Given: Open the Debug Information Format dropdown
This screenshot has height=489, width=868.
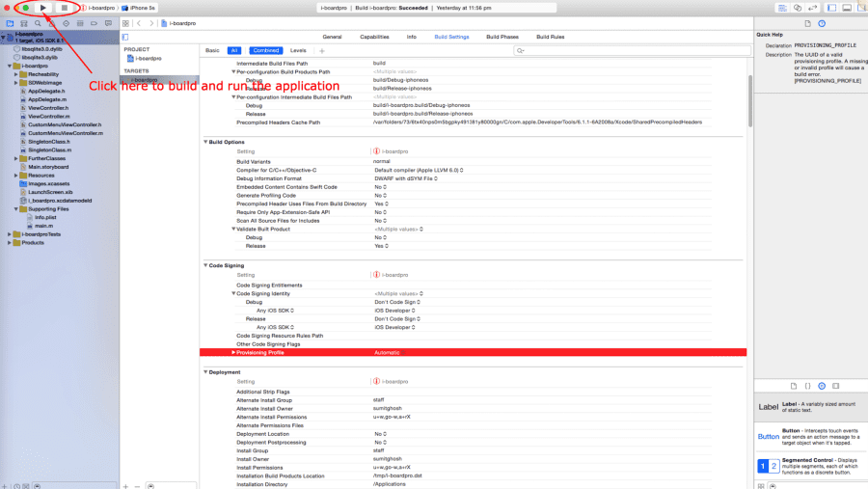Looking at the screenshot, I should point(406,178).
